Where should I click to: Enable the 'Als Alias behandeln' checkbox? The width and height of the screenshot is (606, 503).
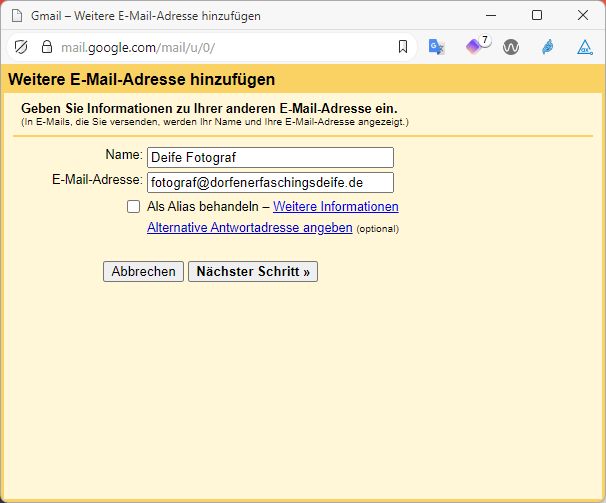[x=133, y=207]
